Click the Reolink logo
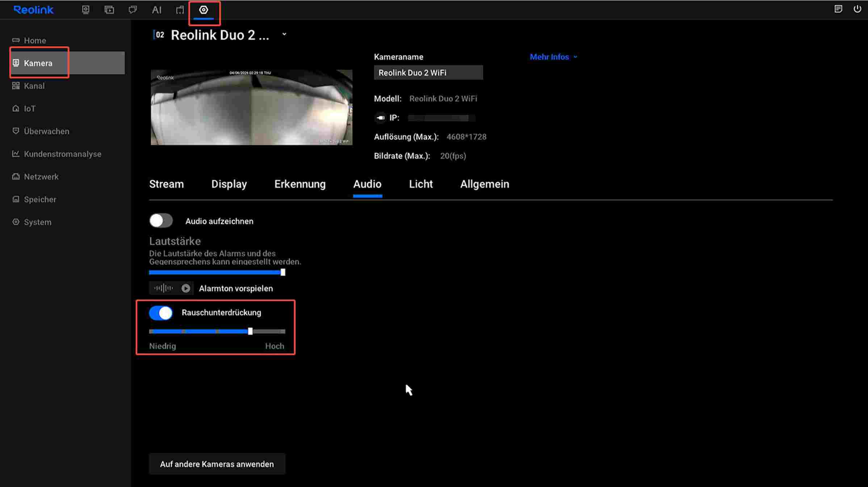This screenshot has height=487, width=868. (x=33, y=10)
